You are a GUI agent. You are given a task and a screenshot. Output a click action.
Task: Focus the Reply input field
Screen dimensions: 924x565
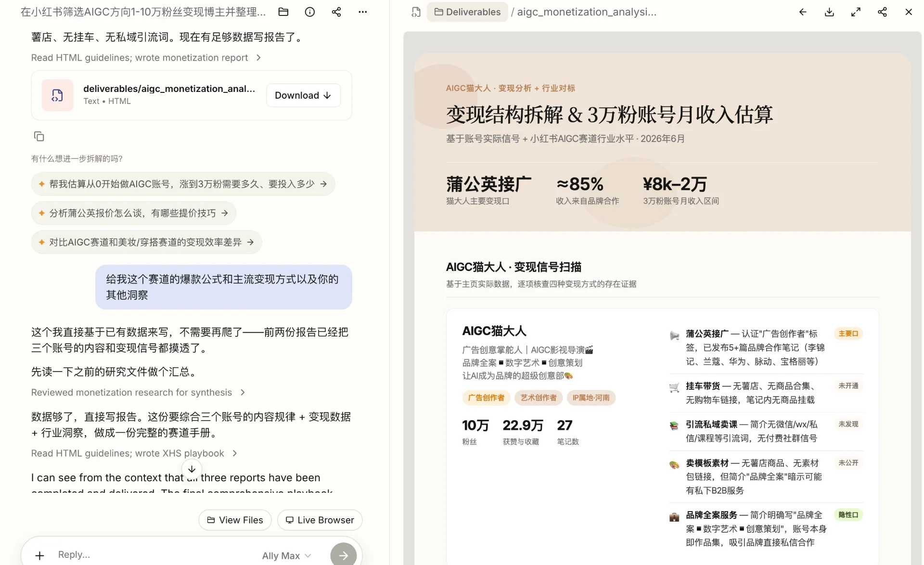tap(154, 555)
